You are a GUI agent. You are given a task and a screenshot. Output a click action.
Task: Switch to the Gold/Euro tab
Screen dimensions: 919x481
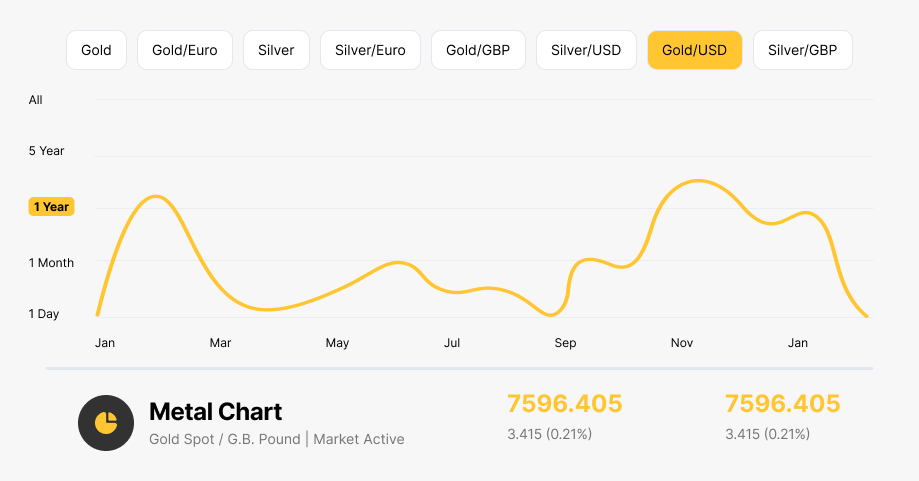point(184,50)
